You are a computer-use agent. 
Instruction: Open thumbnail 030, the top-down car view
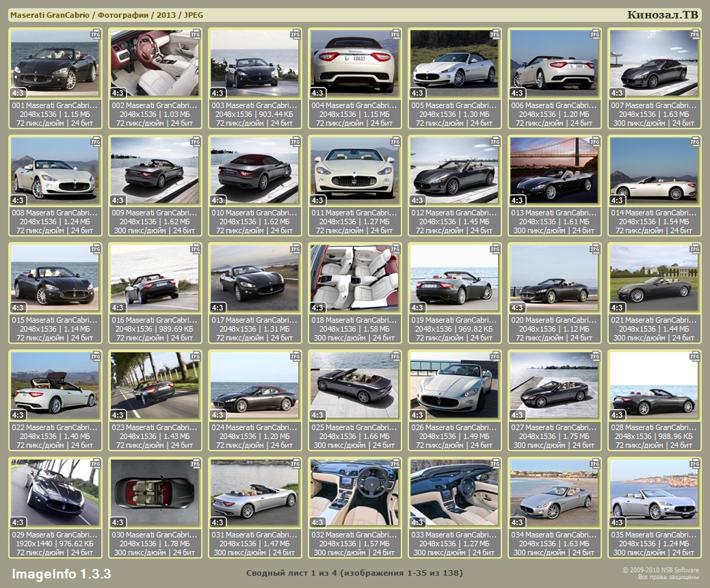[x=155, y=492]
